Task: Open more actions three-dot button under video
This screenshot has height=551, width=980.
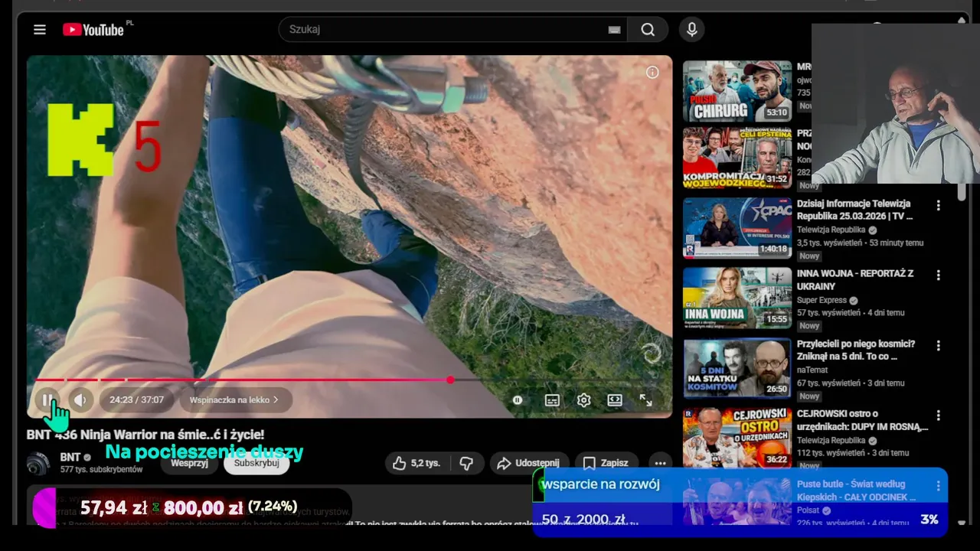Action: click(660, 463)
